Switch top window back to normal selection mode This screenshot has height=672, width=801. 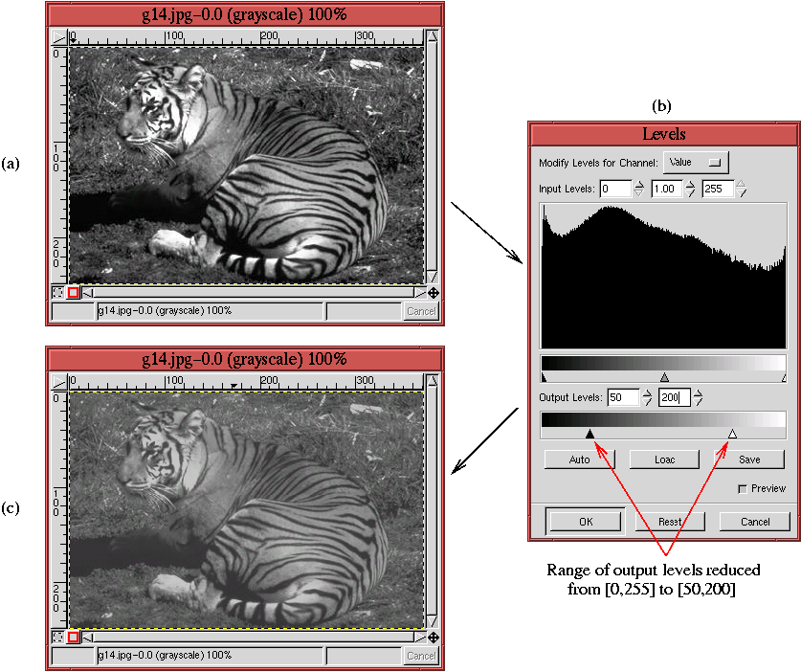(x=57, y=292)
